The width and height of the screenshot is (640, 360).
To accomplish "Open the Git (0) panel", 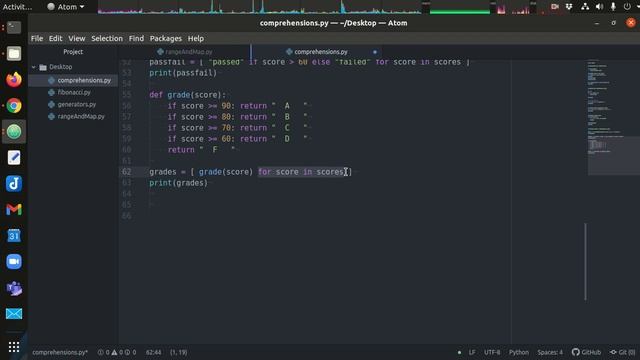I will (x=623, y=352).
